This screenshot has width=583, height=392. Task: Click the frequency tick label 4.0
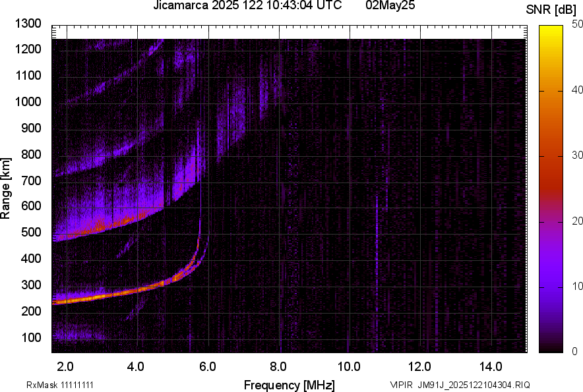[x=136, y=367]
